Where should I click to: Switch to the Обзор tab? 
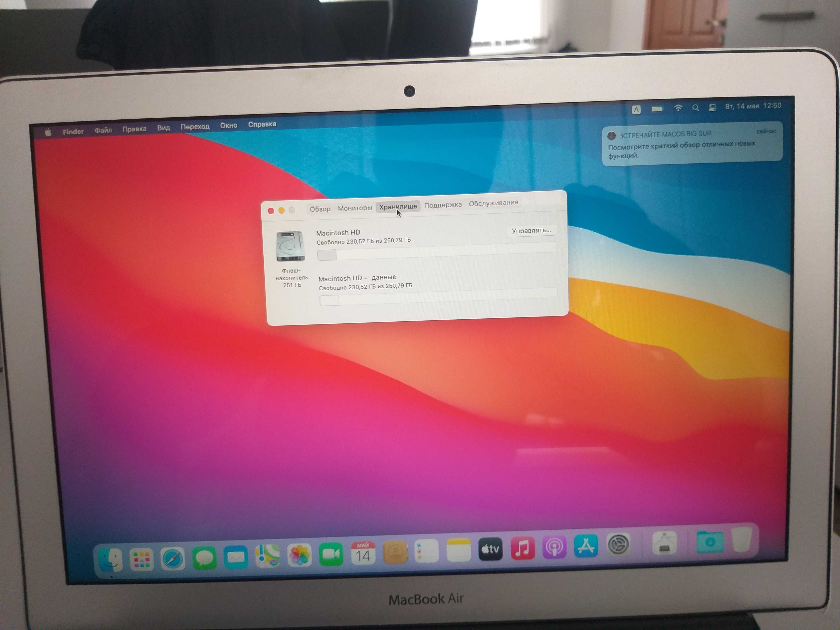[x=320, y=209]
